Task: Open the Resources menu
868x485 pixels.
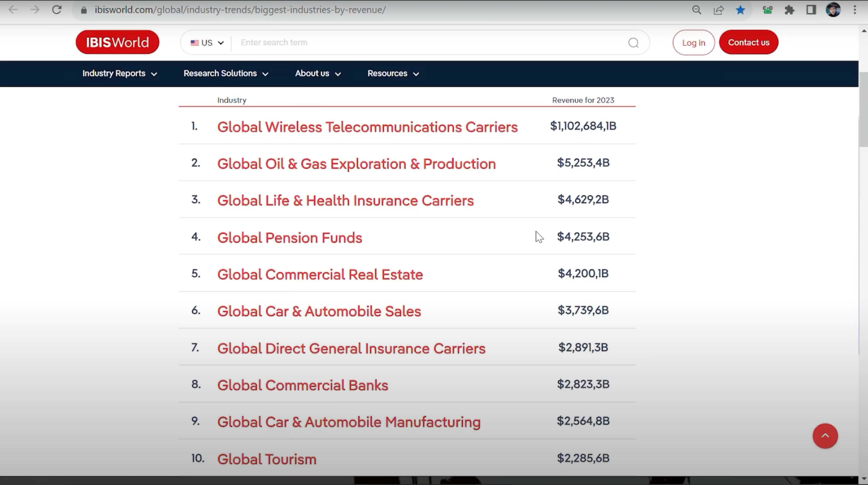Action: coord(393,73)
